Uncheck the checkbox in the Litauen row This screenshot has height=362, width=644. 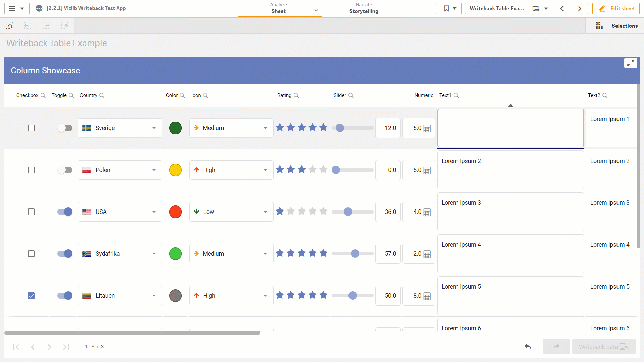31,296
